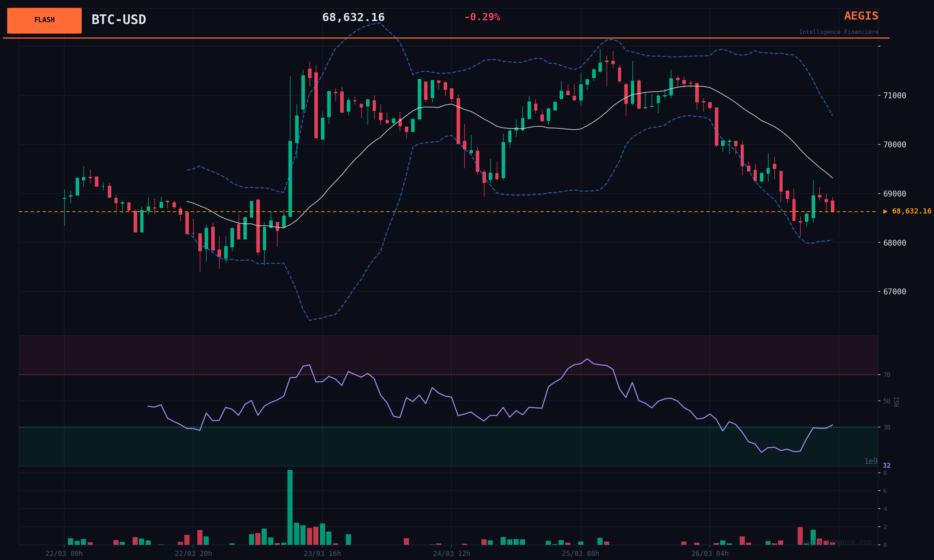Click the RSI 30 oversold level label
The width and height of the screenshot is (934, 560).
click(886, 427)
